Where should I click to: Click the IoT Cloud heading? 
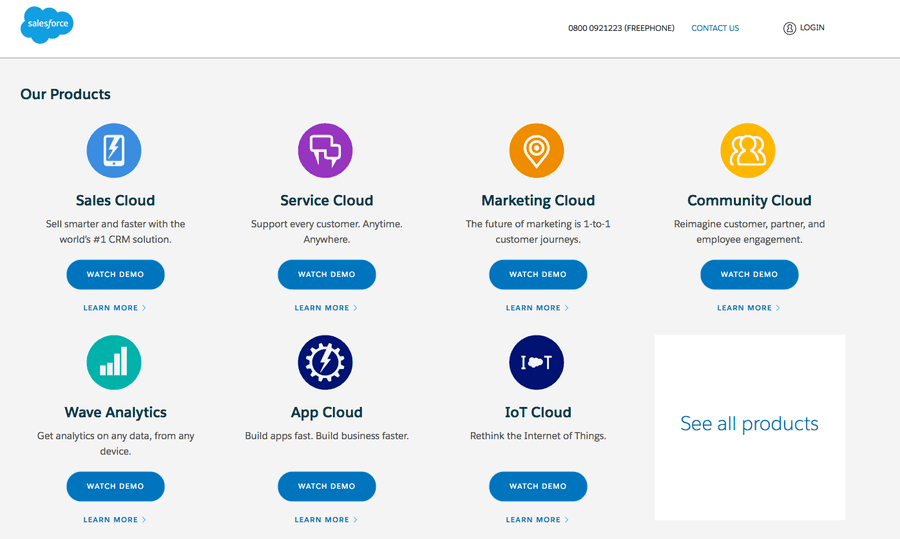coord(538,412)
